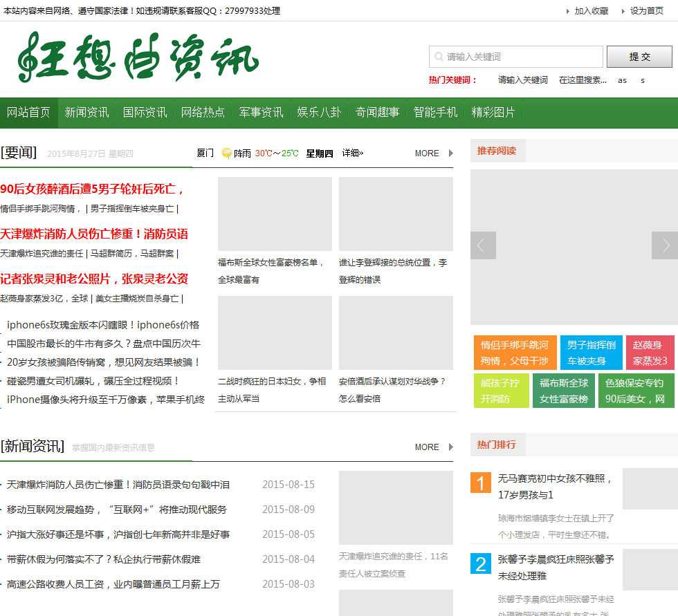Open 碰瓷男遭女司机碾轧 article
Screen dimensions: 678x616
tap(93, 381)
